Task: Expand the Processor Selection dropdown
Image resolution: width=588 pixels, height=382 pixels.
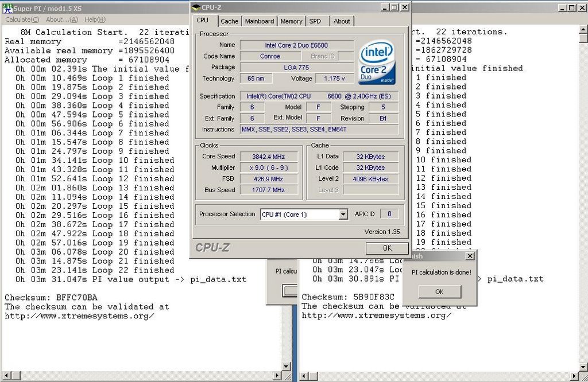Action: tap(343, 214)
